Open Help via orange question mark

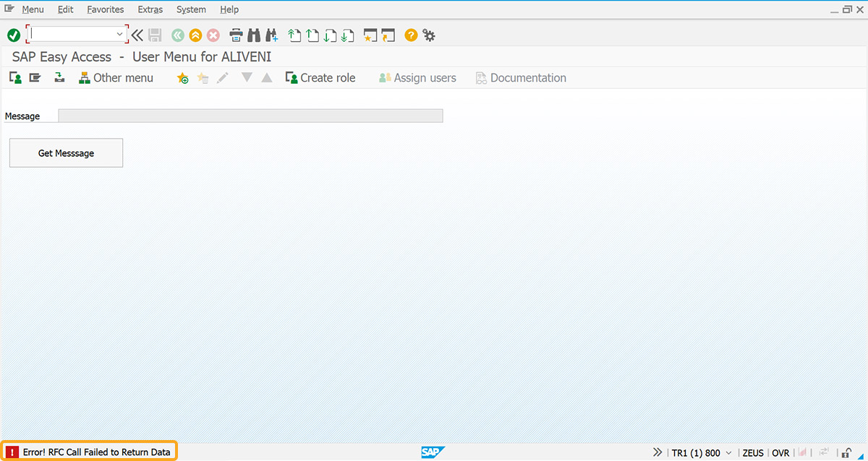(x=411, y=35)
